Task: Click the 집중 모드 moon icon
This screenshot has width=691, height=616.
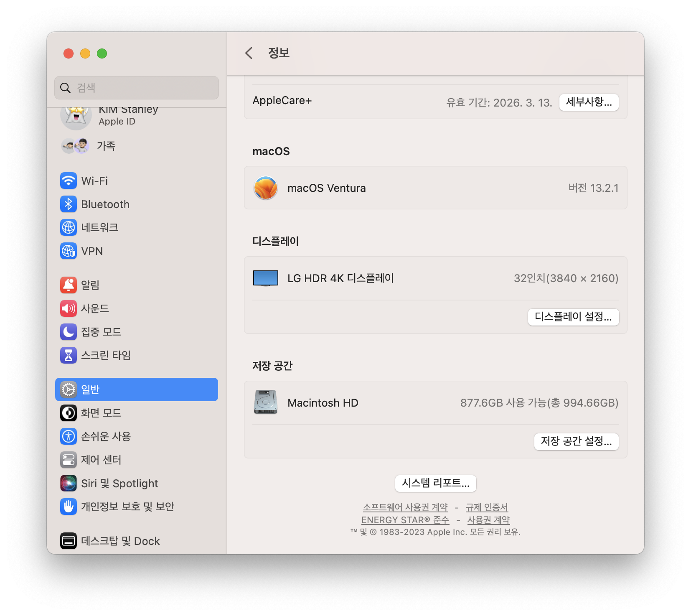Action: (x=69, y=332)
